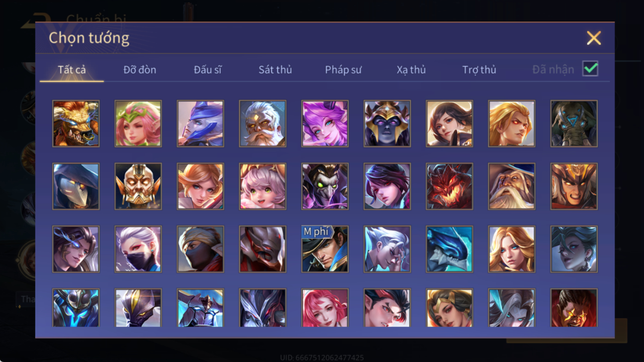
Task: Select the red demon-faced hero portrait
Action: 449,186
